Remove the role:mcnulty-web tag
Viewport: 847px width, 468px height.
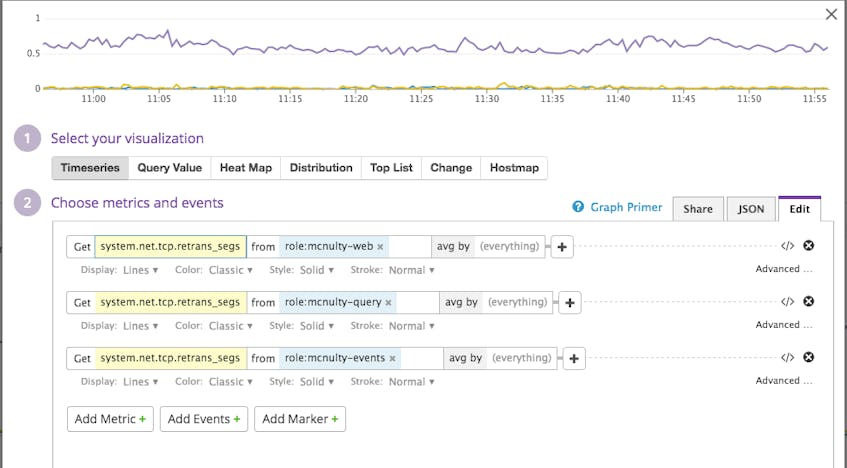pos(380,247)
